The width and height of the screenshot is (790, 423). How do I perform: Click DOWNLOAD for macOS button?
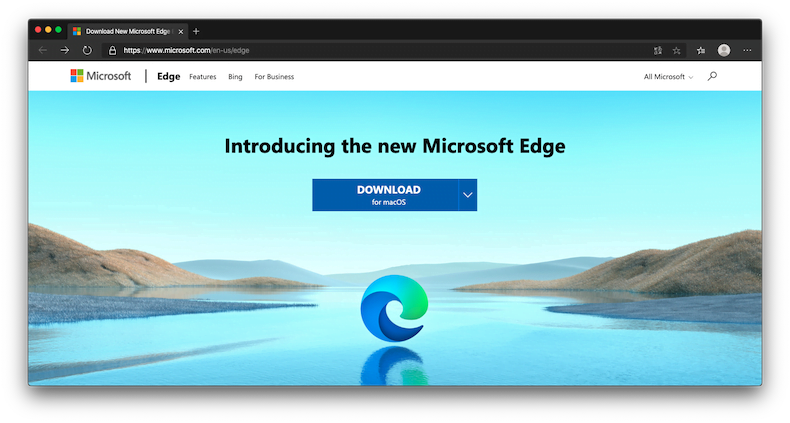(x=385, y=195)
